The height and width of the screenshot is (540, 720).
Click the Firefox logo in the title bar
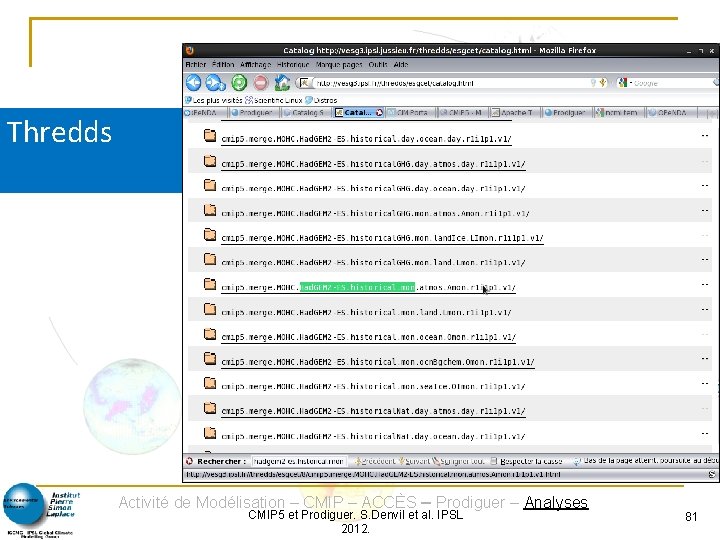[x=190, y=51]
